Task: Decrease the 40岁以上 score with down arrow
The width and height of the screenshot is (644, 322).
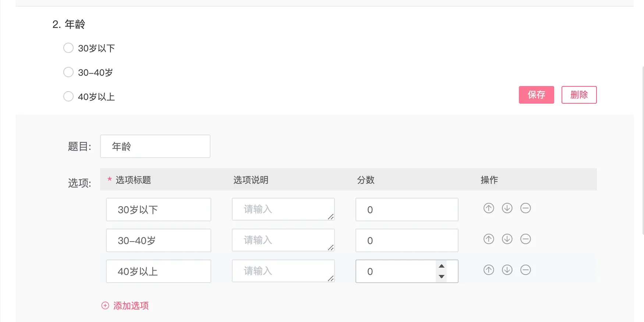Action: [x=442, y=276]
